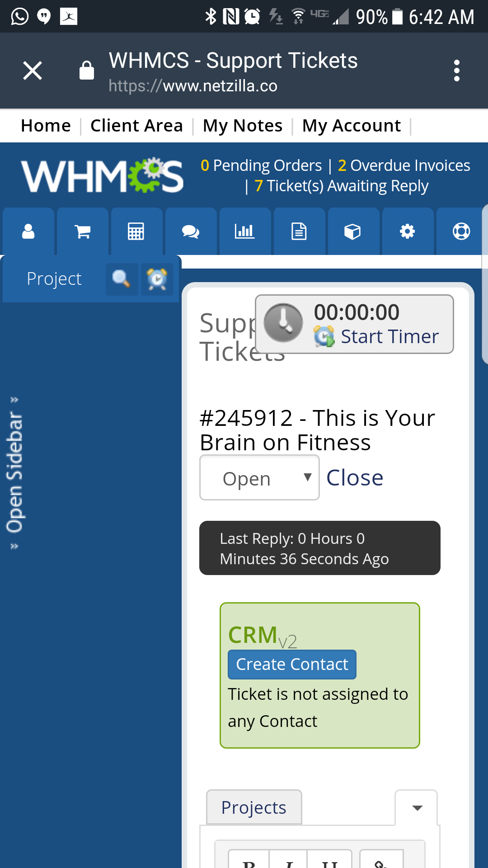Expand the Open Sidebar vertical handle
Image resolution: width=488 pixels, height=868 pixels.
pyautogui.click(x=14, y=472)
